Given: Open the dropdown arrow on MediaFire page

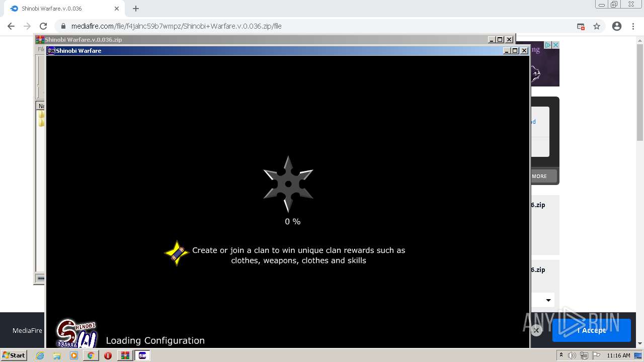Looking at the screenshot, I should 548,300.
